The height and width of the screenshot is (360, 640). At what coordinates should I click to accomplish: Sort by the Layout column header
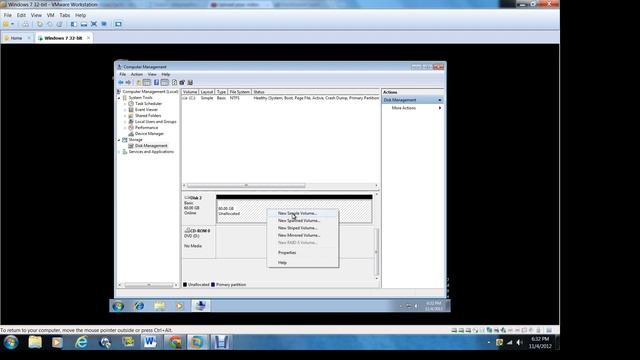click(x=207, y=92)
